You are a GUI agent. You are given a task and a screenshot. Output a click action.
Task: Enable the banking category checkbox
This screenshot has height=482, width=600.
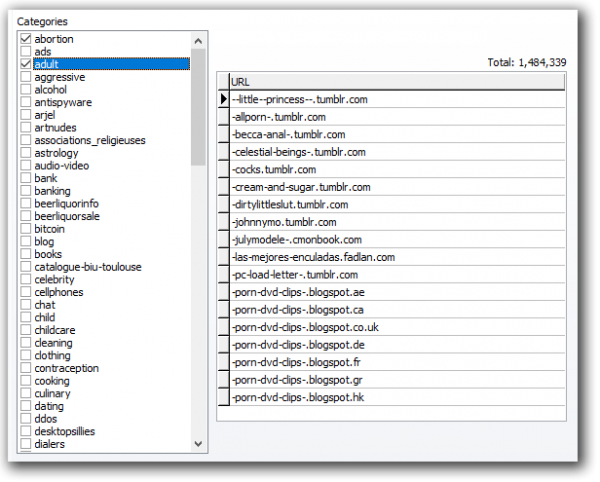click(26, 191)
